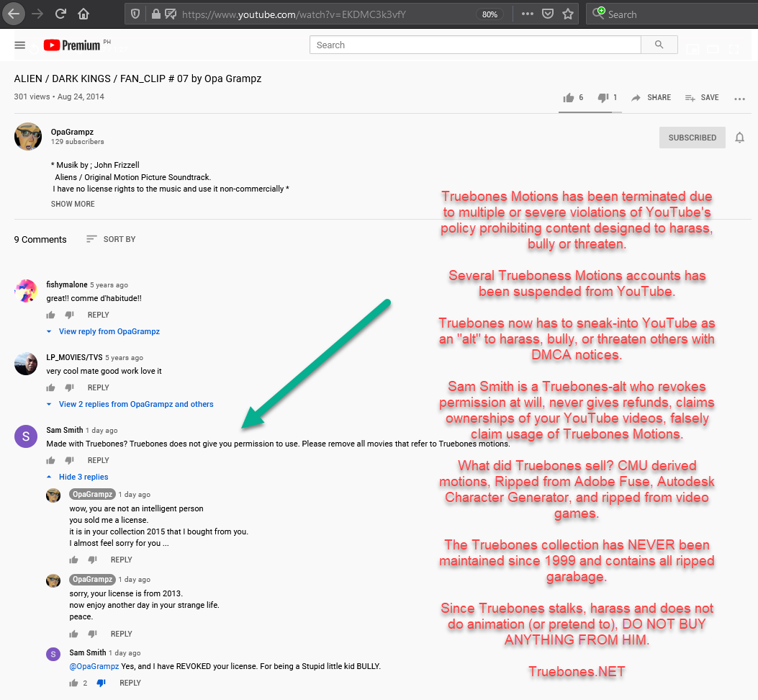Dislike the 'very cool mate' comment
The width and height of the screenshot is (758, 700).
[x=70, y=387]
